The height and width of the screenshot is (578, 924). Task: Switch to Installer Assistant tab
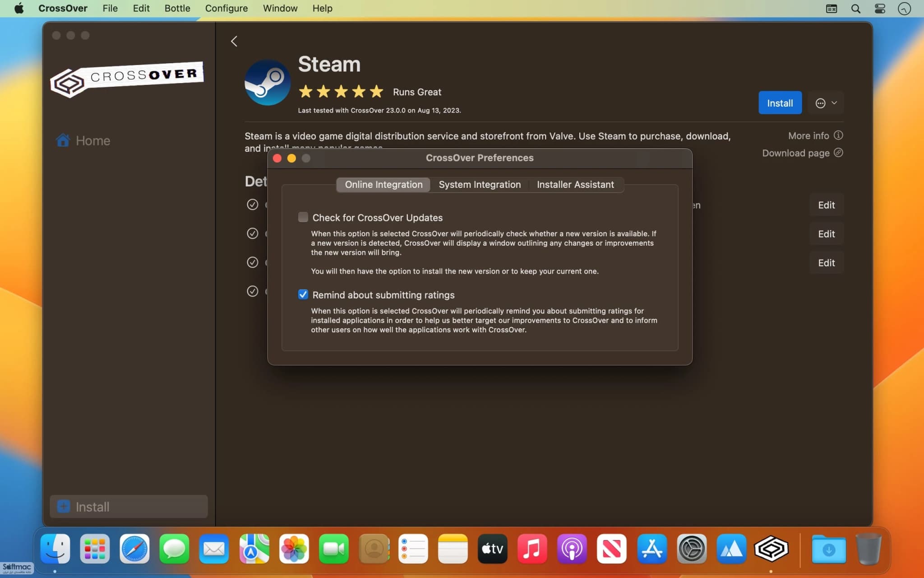point(575,184)
